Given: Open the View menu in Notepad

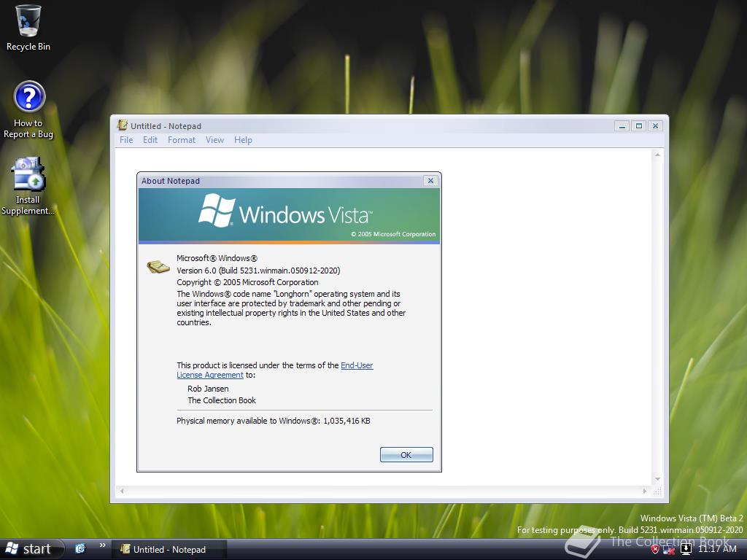Looking at the screenshot, I should 215,140.
